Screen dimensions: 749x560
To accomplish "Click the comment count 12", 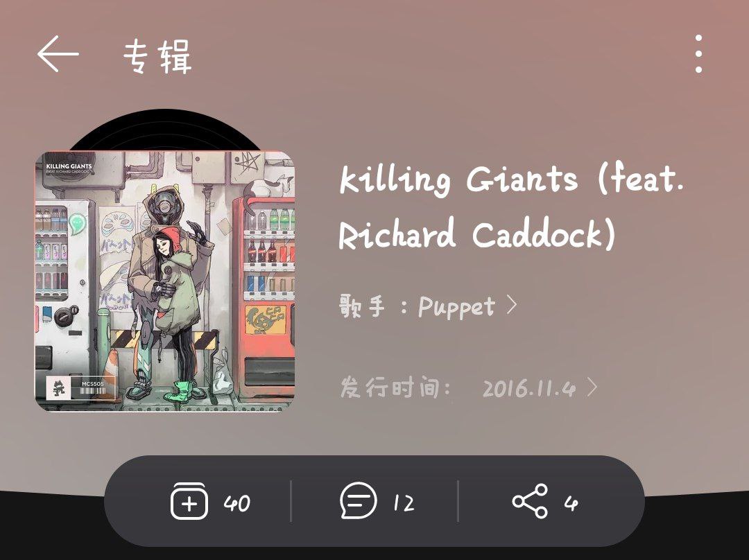I will (x=404, y=503).
